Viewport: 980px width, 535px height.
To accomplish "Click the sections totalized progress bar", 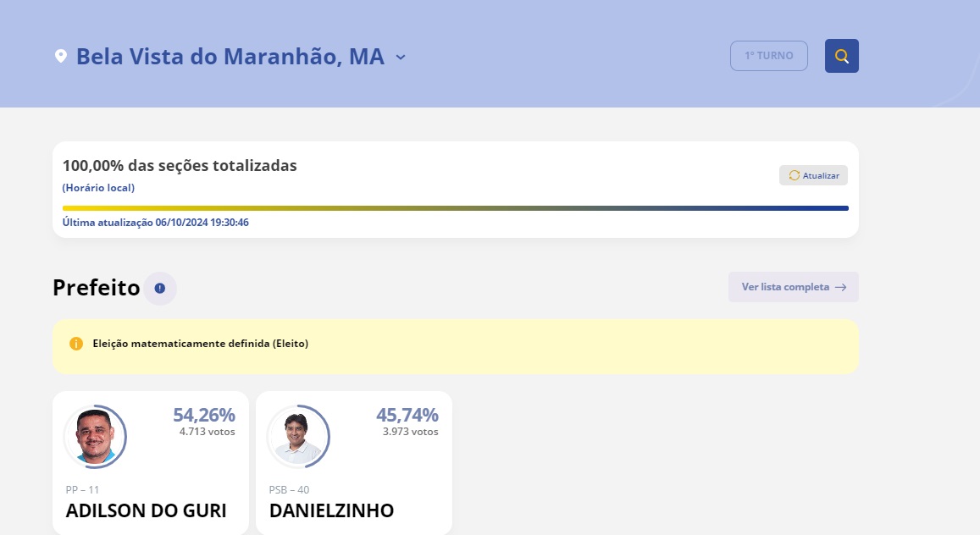I will tap(456, 208).
